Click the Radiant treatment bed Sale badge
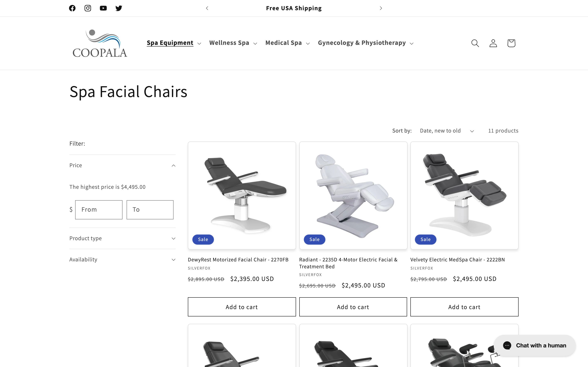Image resolution: width=588 pixels, height=367 pixels. pos(314,239)
